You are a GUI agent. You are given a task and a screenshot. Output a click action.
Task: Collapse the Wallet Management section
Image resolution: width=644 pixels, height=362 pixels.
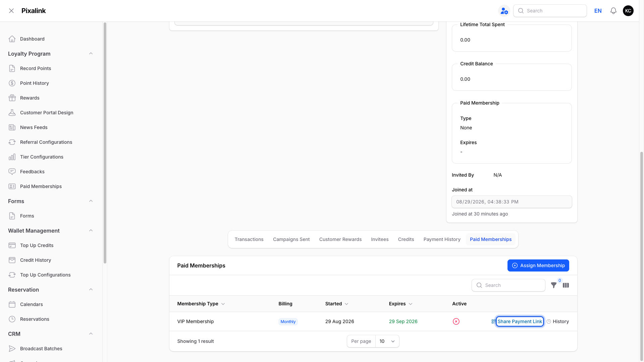tap(91, 231)
